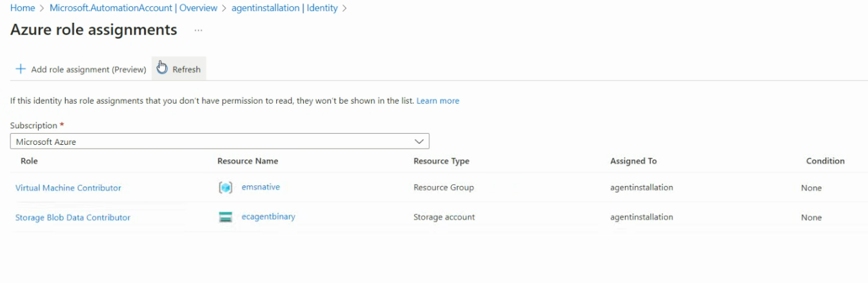The image size is (868, 283).
Task: Open the Microsoft.AutomationAccount Overview breadcrumb
Action: (133, 8)
